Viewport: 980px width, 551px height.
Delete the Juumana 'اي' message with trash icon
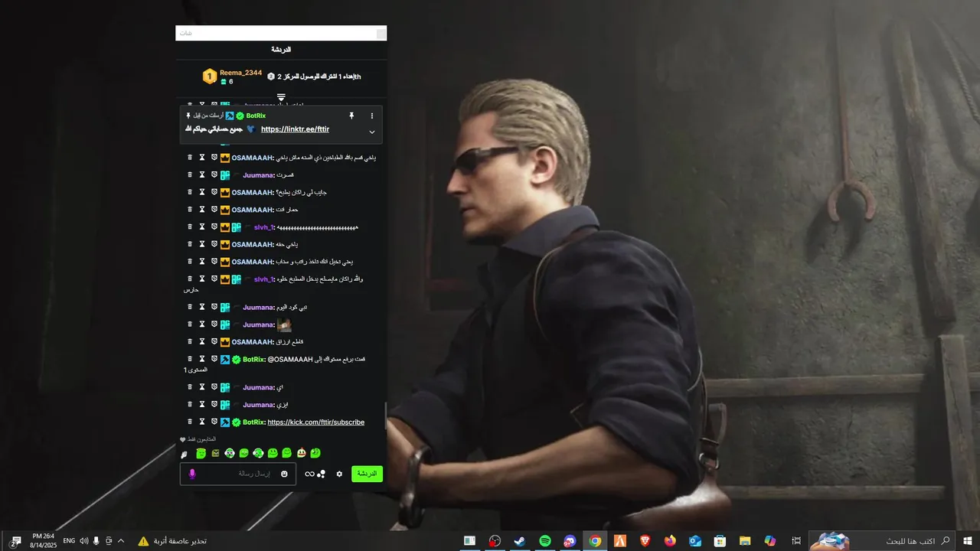(190, 387)
